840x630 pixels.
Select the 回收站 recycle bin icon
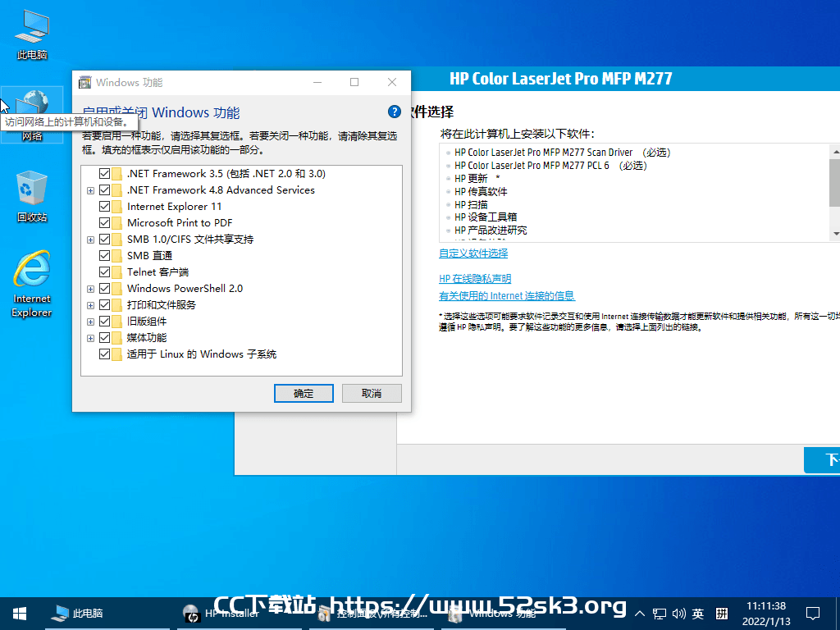(x=32, y=196)
